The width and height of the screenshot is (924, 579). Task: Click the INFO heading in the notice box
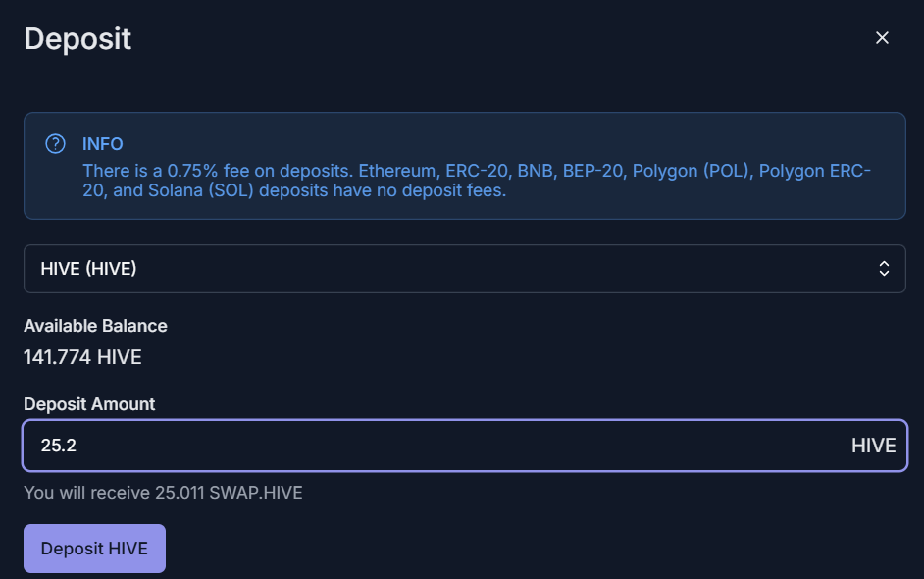pyautogui.click(x=103, y=144)
